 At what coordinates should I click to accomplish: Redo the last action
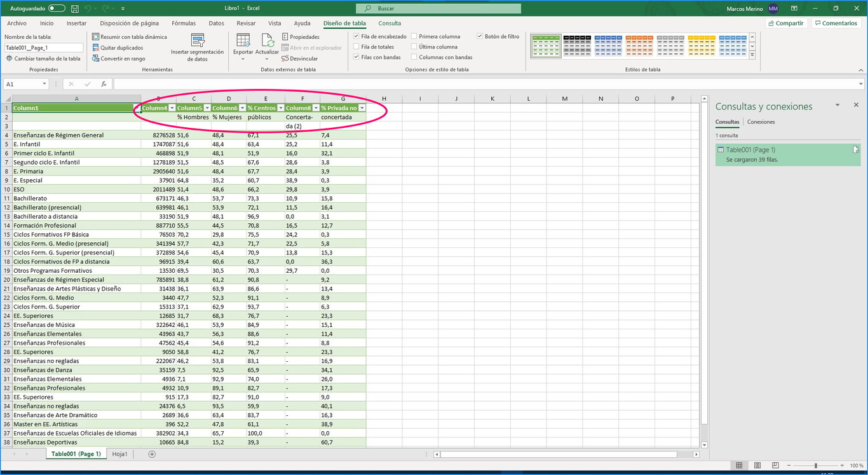point(105,8)
